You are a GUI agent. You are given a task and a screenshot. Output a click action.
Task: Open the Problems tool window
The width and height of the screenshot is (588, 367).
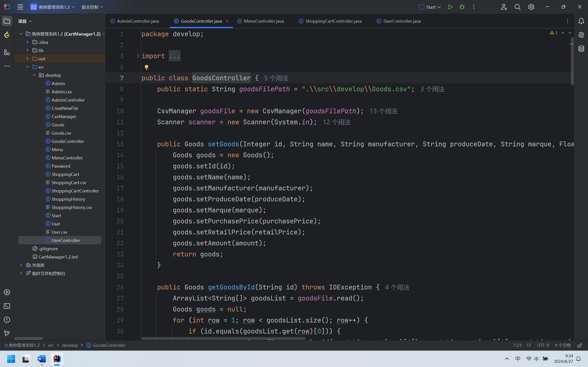point(7,320)
